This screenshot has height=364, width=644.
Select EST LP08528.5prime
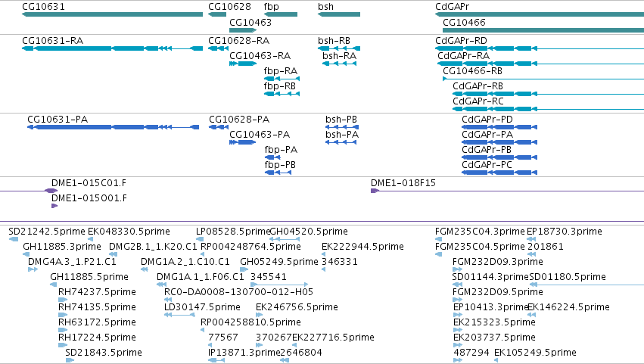point(198,239)
